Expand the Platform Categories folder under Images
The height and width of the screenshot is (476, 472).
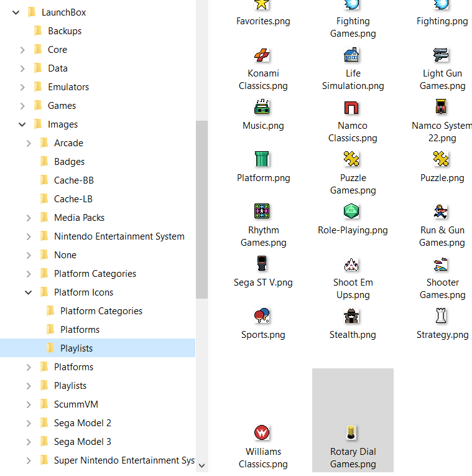[x=29, y=274]
